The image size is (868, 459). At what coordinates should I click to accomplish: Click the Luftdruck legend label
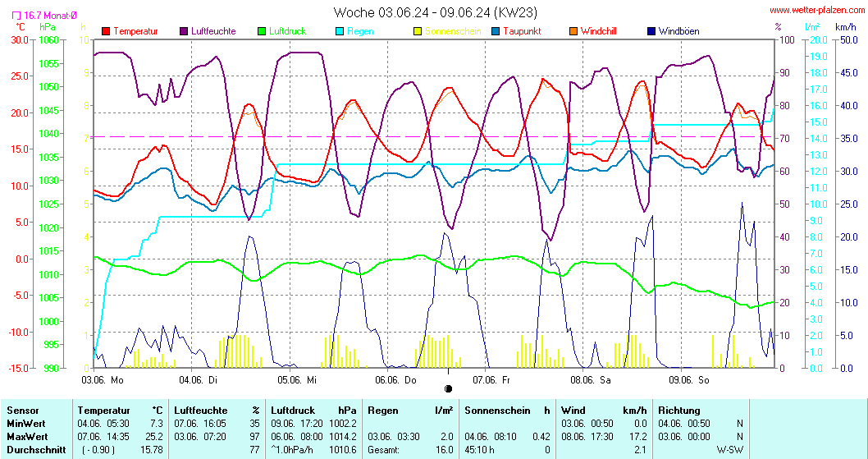coord(288,31)
